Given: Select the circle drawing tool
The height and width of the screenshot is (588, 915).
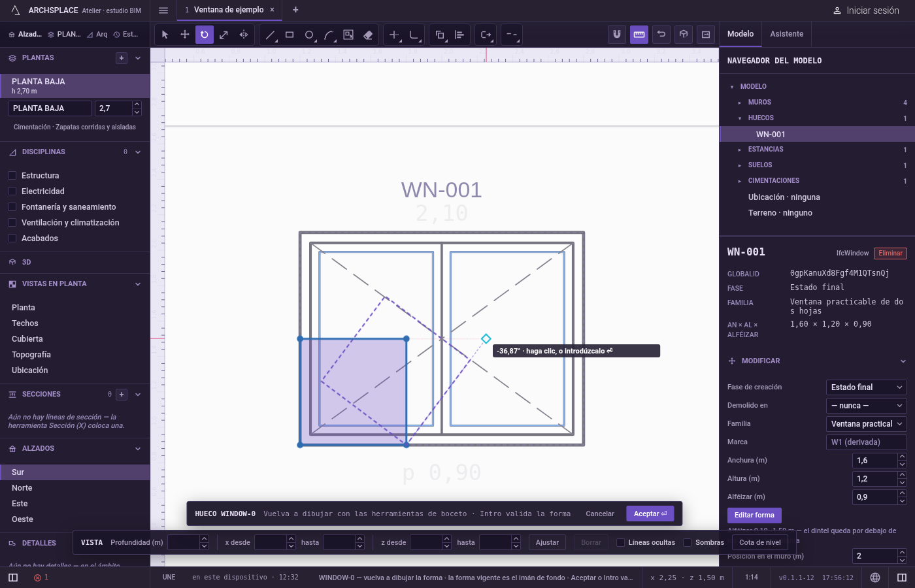Looking at the screenshot, I should (x=309, y=35).
